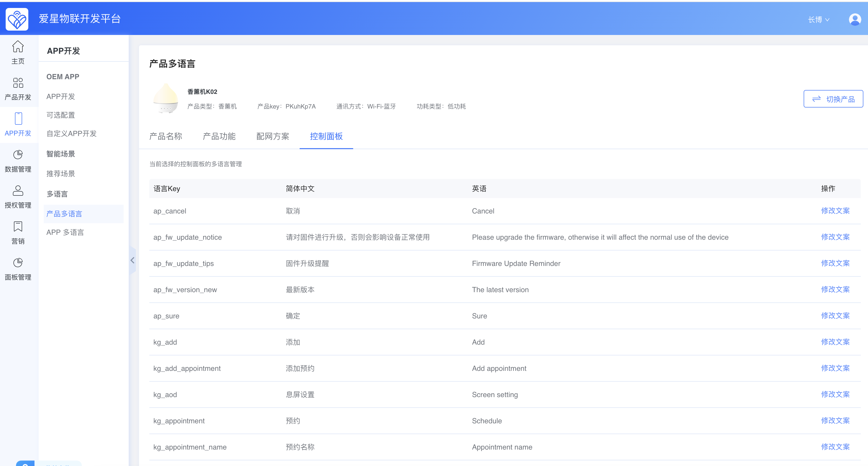The height and width of the screenshot is (466, 868).
Task: Switch to the 产品功能 tab
Action: (219, 136)
